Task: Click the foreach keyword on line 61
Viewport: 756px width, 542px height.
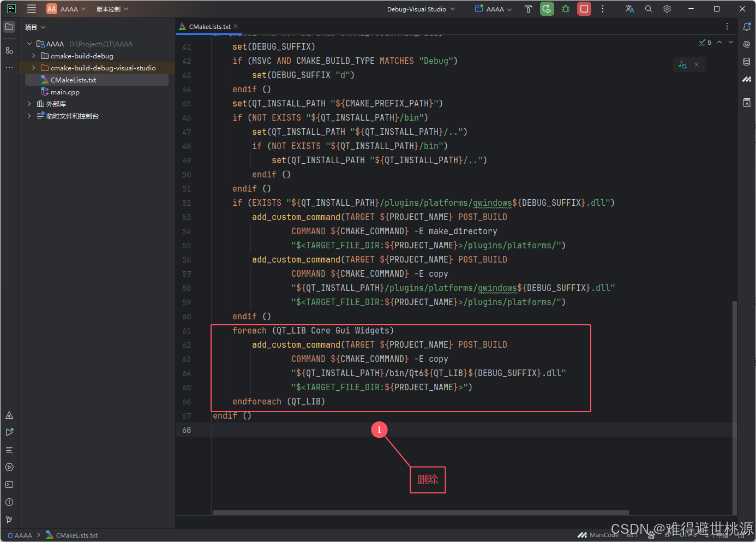Action: click(x=249, y=331)
